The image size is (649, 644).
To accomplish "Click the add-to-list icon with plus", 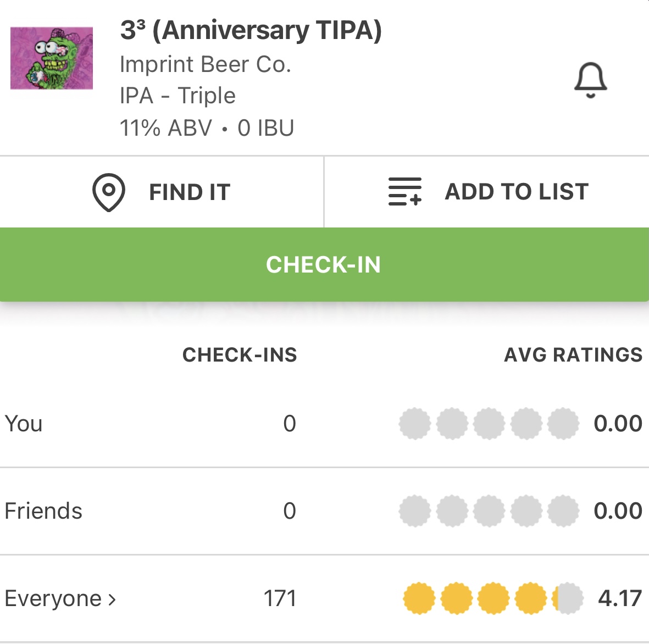I will pyautogui.click(x=405, y=192).
